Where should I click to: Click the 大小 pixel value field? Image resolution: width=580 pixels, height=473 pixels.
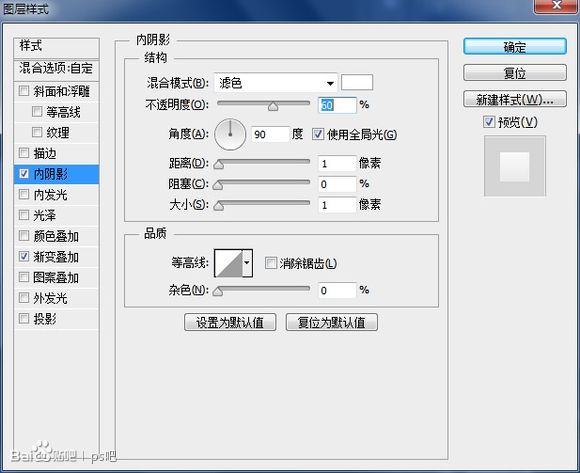click(x=337, y=205)
